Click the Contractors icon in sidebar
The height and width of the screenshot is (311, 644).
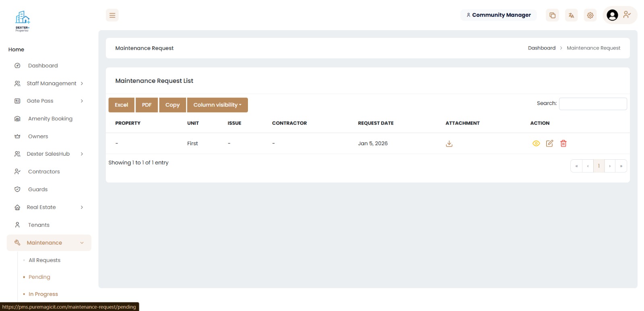tap(17, 172)
